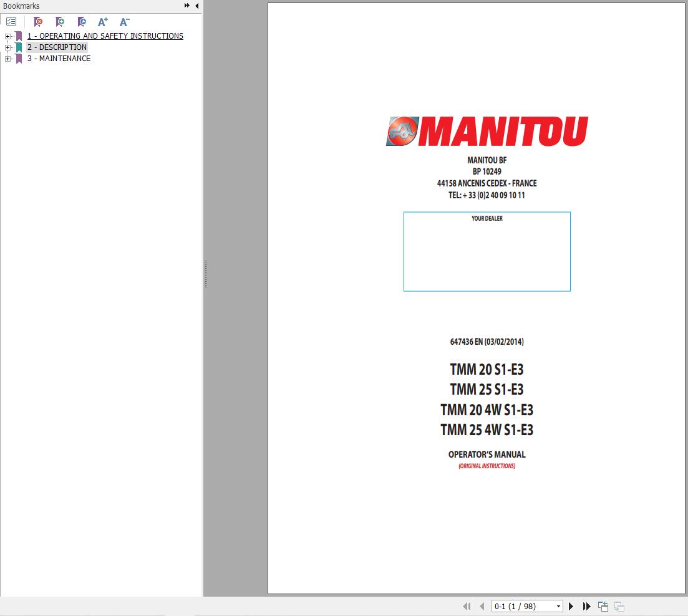
Task: Click the panel splitter grip handle
Action: point(206,274)
